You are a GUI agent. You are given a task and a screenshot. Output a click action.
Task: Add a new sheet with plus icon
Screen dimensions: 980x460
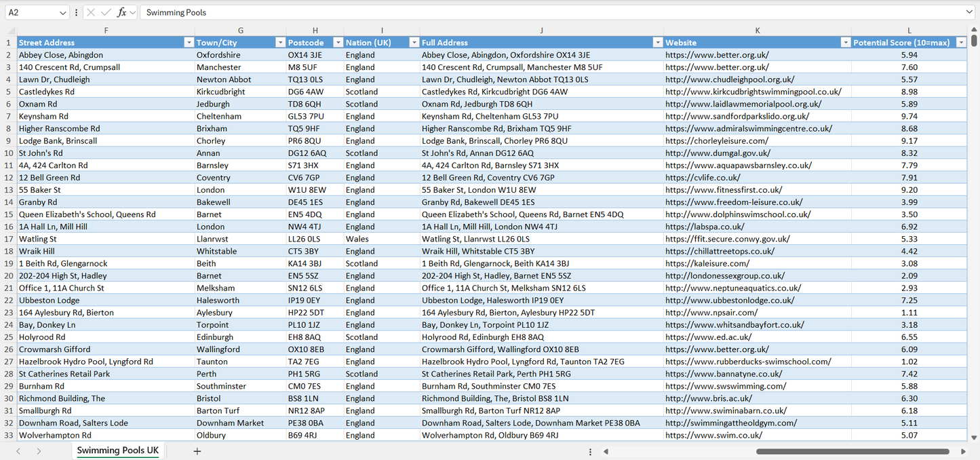pos(197,451)
